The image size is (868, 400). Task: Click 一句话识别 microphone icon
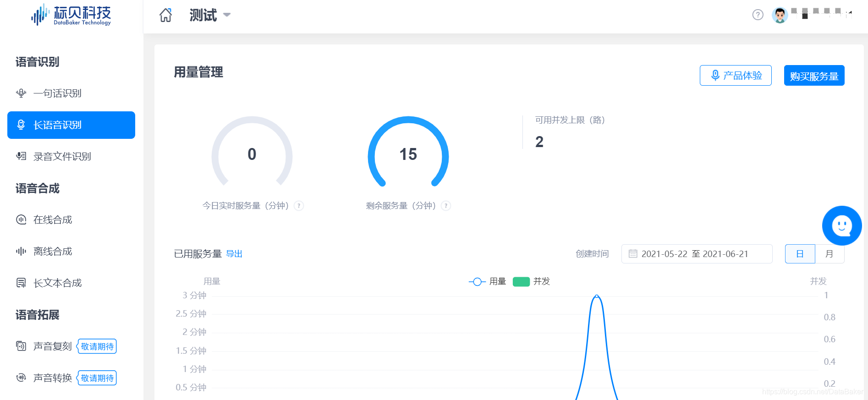[21, 93]
